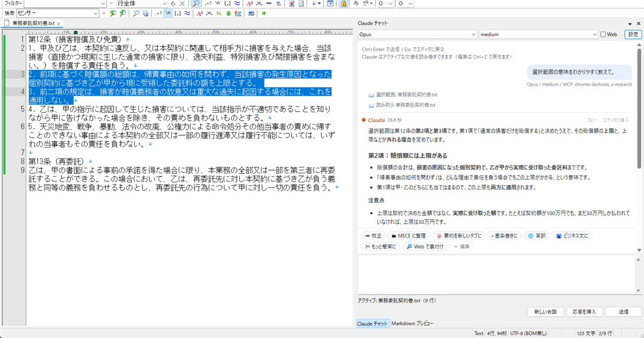This screenshot has height=338, width=644.
Task: Toggle 'Aa' match-case option in filter bar
Action: click(x=250, y=4)
